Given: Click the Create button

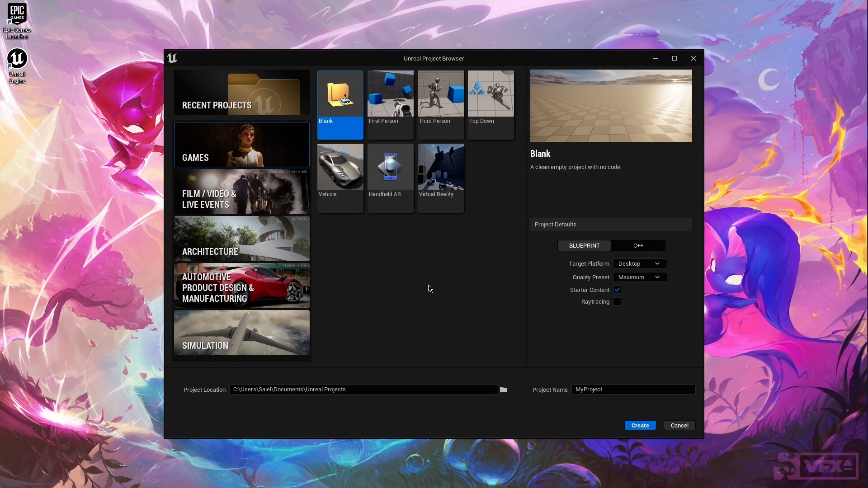Looking at the screenshot, I should pos(640,426).
